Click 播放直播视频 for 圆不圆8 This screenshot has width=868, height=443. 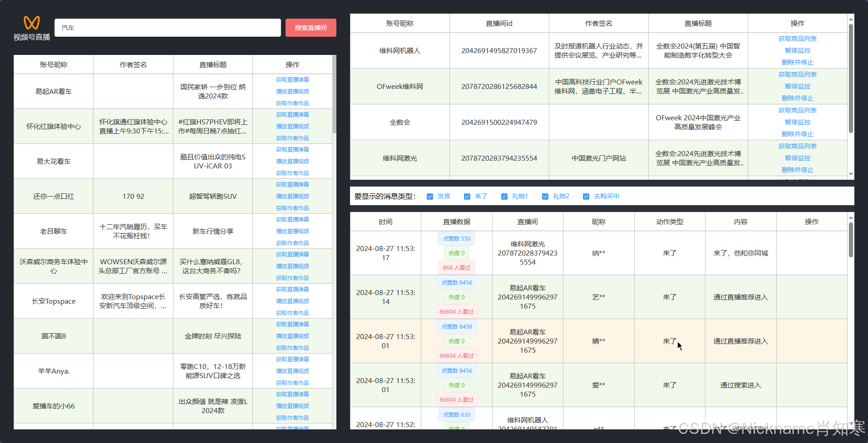(292, 336)
